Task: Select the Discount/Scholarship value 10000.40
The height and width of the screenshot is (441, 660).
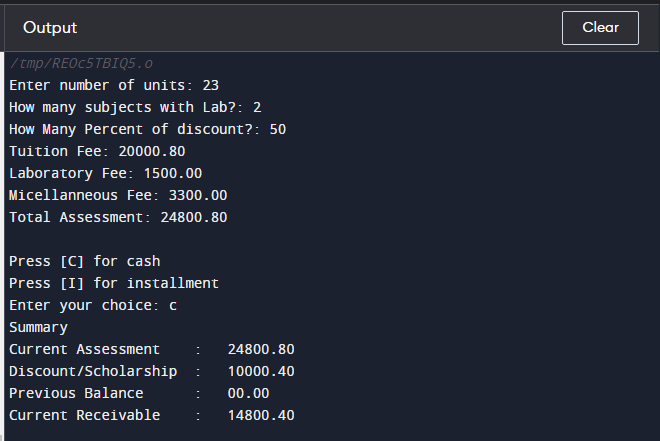Action: (x=261, y=371)
